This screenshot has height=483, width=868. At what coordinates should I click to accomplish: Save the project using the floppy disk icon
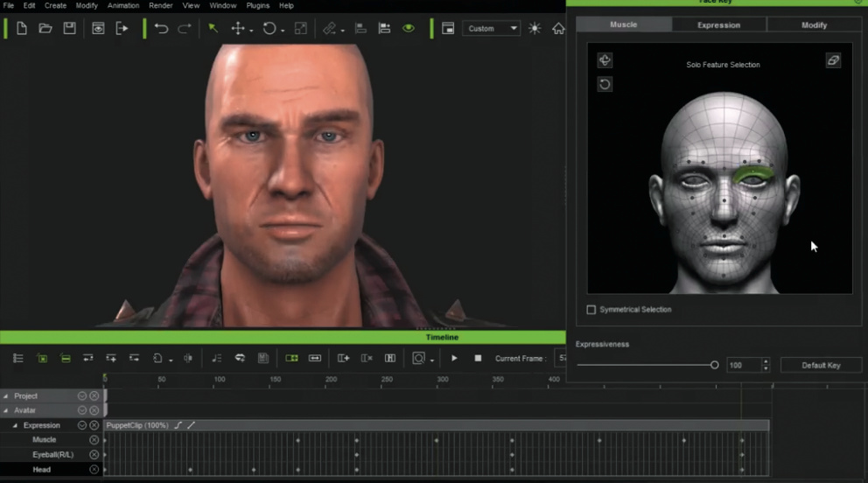coord(68,29)
